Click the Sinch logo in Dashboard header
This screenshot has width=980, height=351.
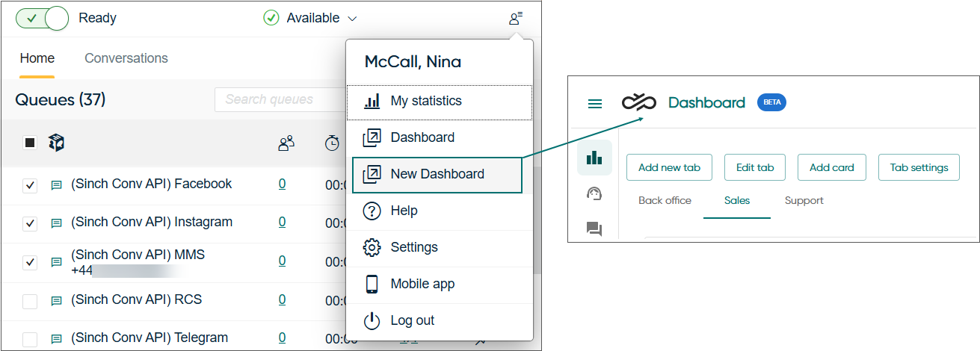[639, 103]
